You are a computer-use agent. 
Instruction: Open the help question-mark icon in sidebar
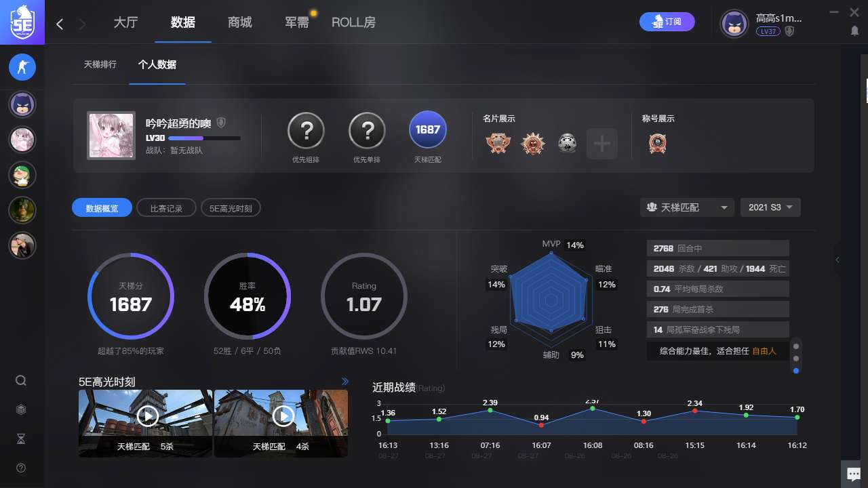tap(21, 468)
